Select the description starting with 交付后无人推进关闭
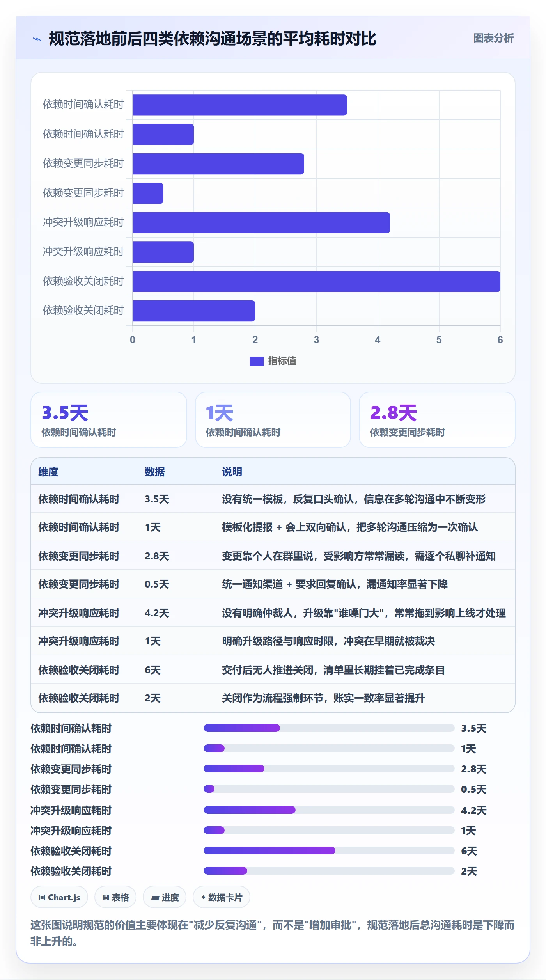The image size is (546, 980). pos(333,670)
